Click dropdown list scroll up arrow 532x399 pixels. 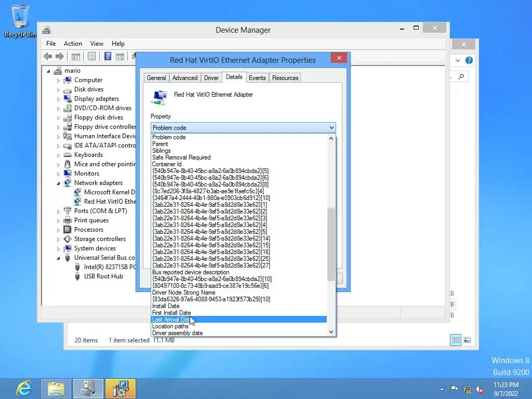pyautogui.click(x=331, y=138)
